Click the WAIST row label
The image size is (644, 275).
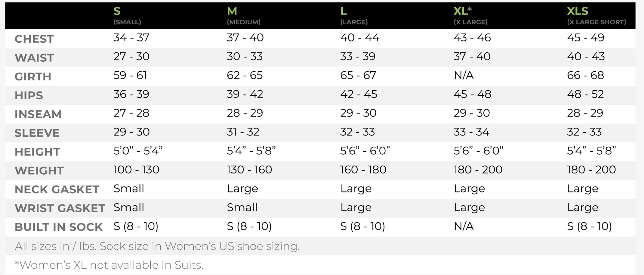pyautogui.click(x=34, y=58)
